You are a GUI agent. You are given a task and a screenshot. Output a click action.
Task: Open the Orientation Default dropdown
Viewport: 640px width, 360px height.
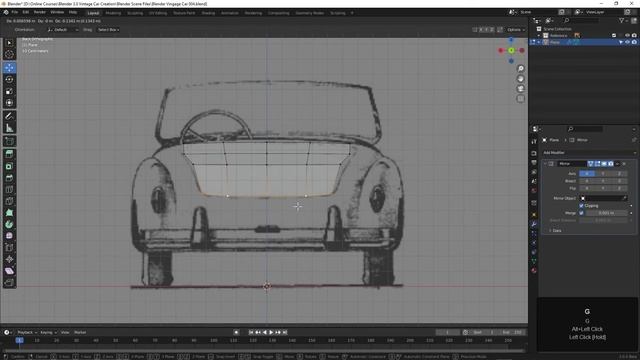tap(62, 30)
